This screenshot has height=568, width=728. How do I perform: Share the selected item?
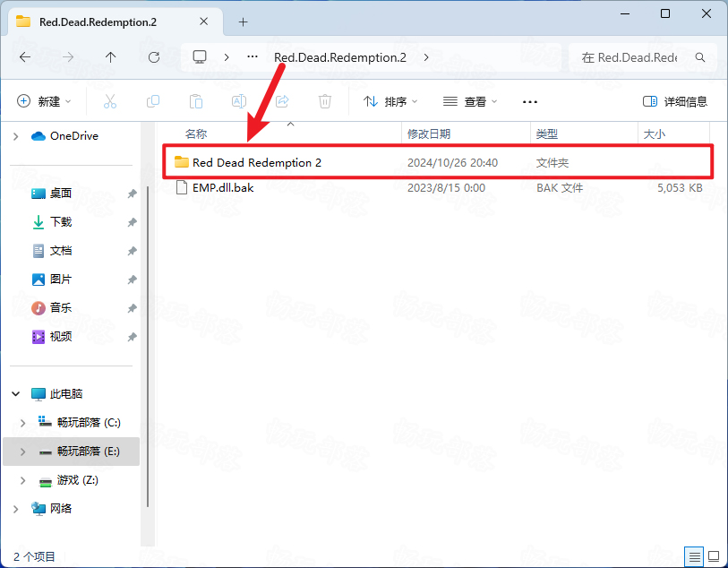[x=282, y=101]
